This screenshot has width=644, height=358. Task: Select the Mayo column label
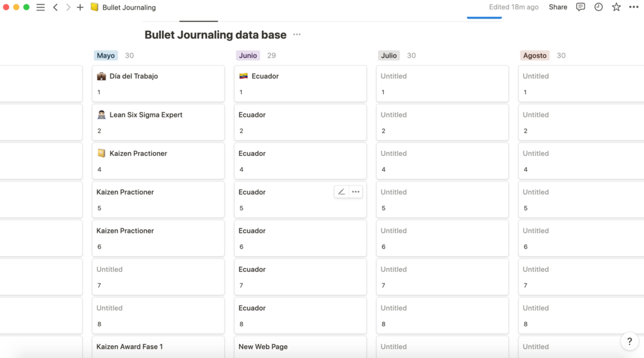[106, 56]
